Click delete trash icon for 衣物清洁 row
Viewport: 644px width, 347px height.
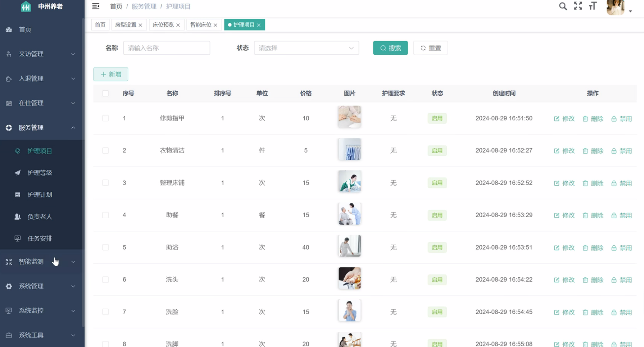coord(585,151)
